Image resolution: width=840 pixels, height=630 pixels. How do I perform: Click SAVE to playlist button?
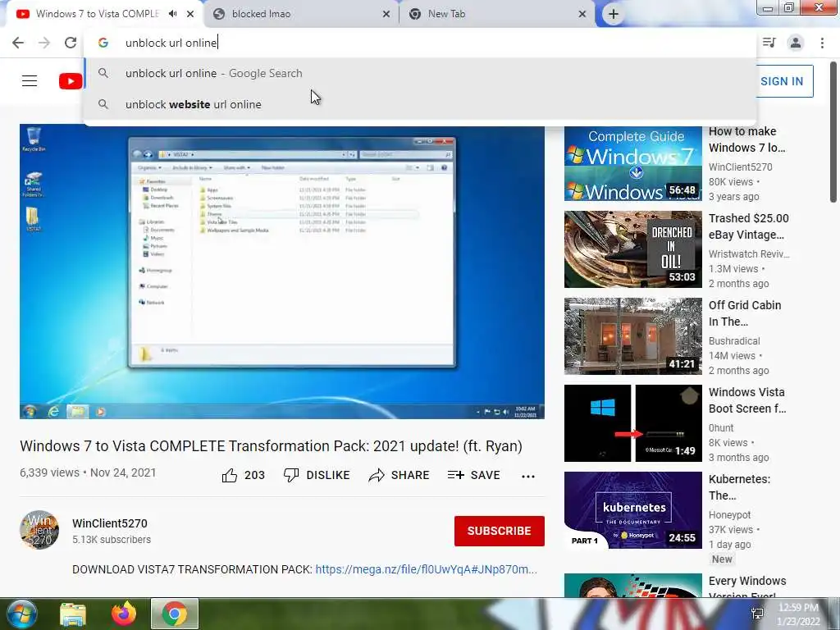click(473, 475)
